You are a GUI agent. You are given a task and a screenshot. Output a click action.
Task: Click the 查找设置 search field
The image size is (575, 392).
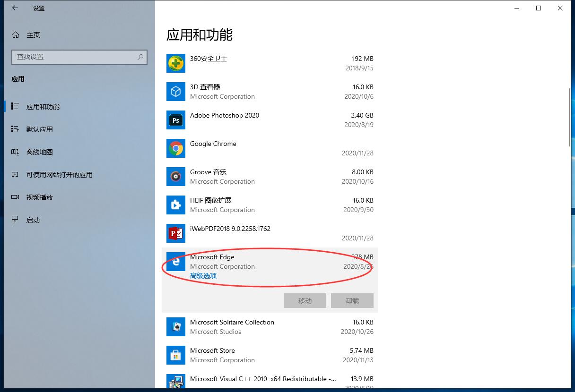(x=79, y=57)
